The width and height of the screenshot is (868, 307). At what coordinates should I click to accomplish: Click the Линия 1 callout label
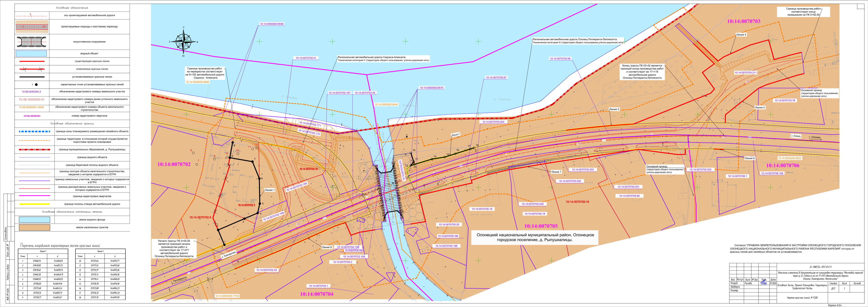(270, 190)
